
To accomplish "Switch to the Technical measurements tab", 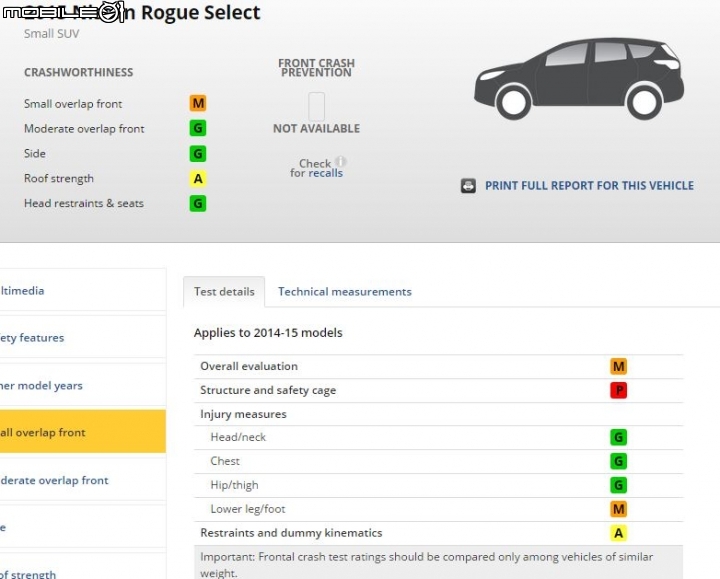I will coord(345,292).
